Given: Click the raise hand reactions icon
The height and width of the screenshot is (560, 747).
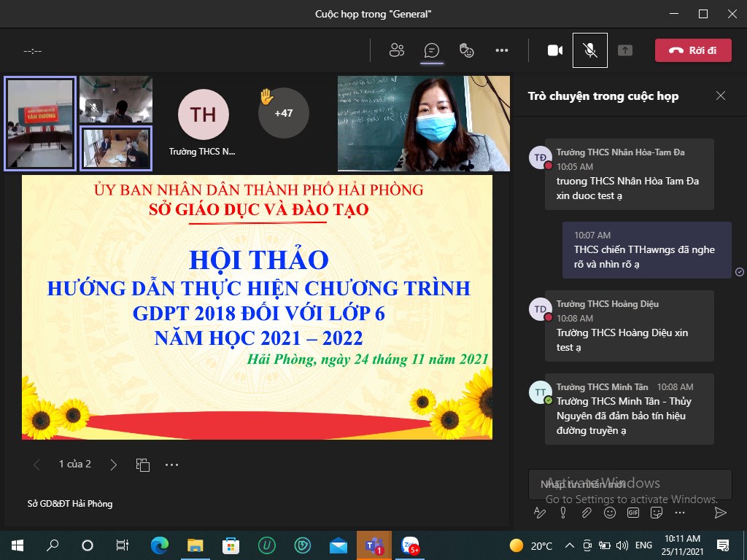Looking at the screenshot, I should [x=467, y=50].
